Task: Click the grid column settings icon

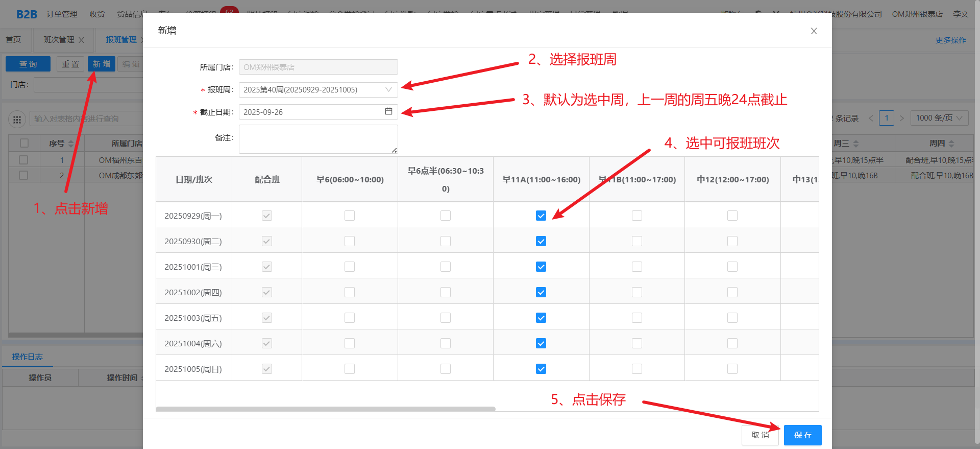Action: pyautogui.click(x=17, y=119)
